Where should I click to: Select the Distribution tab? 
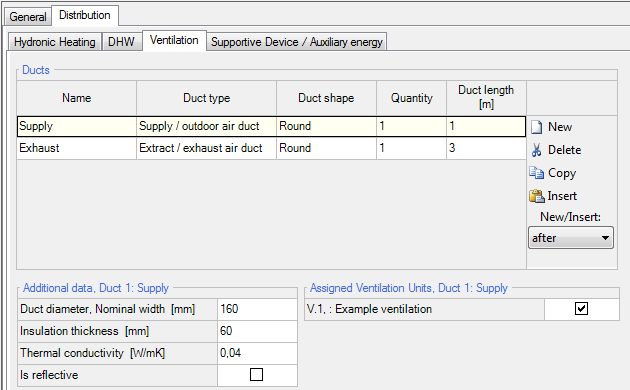point(85,15)
